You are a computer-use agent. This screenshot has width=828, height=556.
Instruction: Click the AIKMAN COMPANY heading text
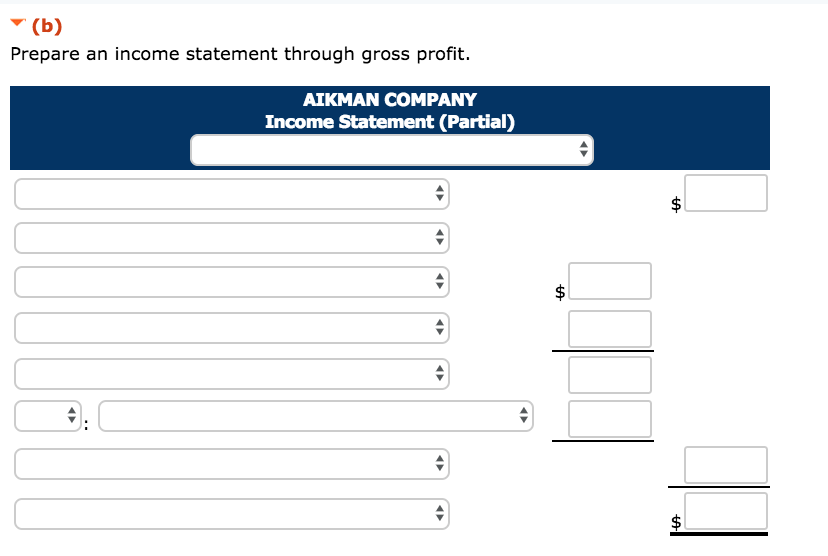(389, 100)
